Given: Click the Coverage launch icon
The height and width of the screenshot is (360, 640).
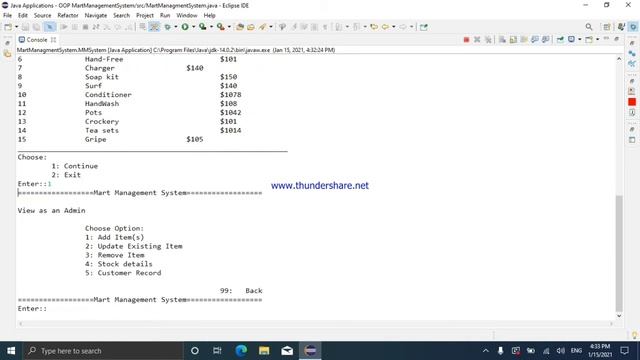Looking at the screenshot, I should click(x=203, y=27).
